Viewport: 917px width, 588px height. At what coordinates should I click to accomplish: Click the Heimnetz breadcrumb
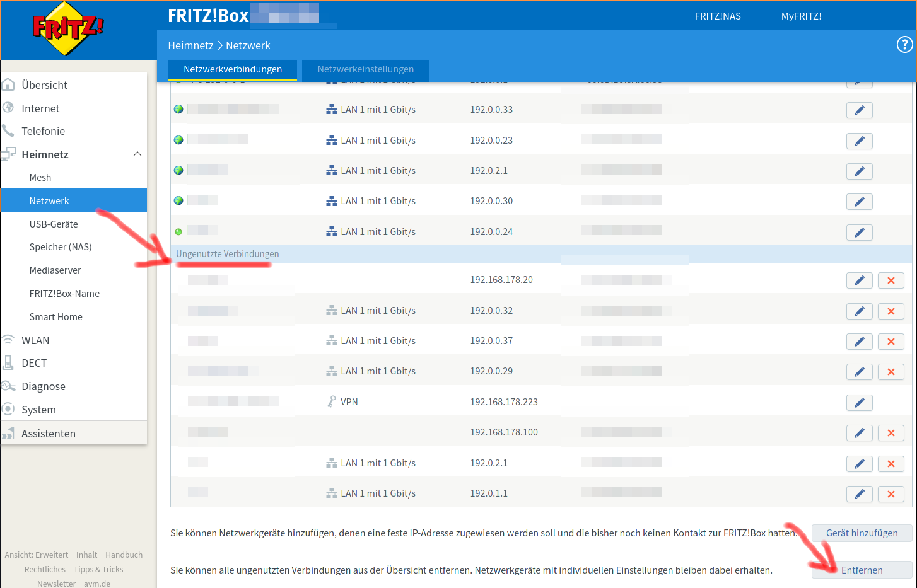click(x=190, y=45)
